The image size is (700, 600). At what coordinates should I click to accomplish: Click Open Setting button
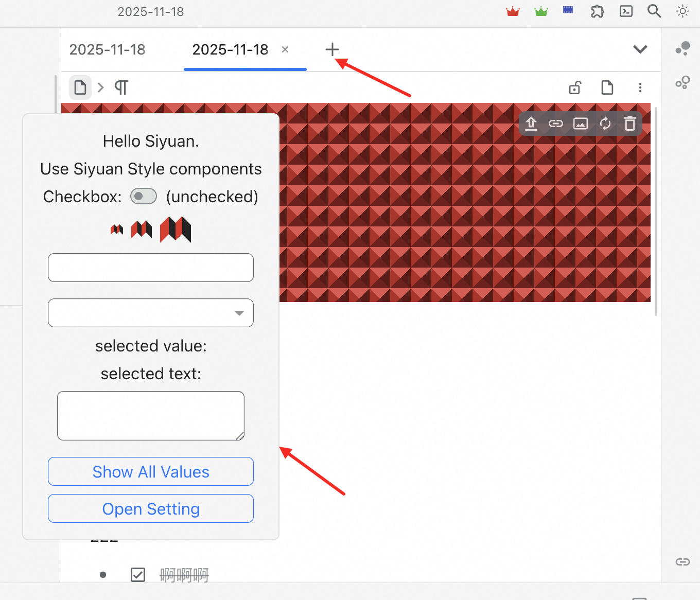(x=151, y=508)
